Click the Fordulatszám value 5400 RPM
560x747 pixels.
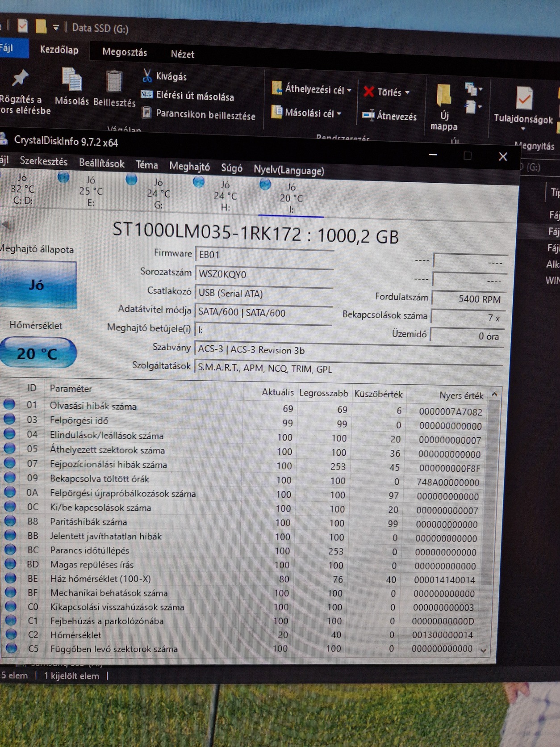(469, 299)
